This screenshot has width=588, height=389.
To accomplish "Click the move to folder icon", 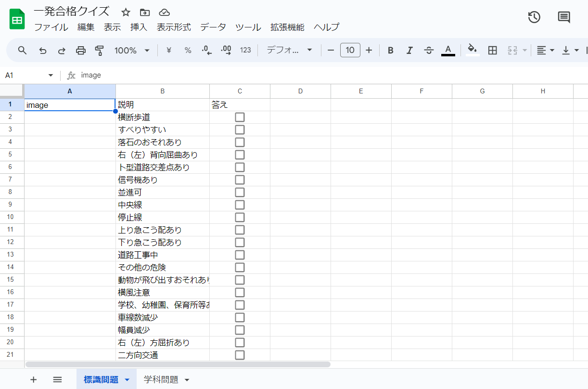I will click(145, 12).
